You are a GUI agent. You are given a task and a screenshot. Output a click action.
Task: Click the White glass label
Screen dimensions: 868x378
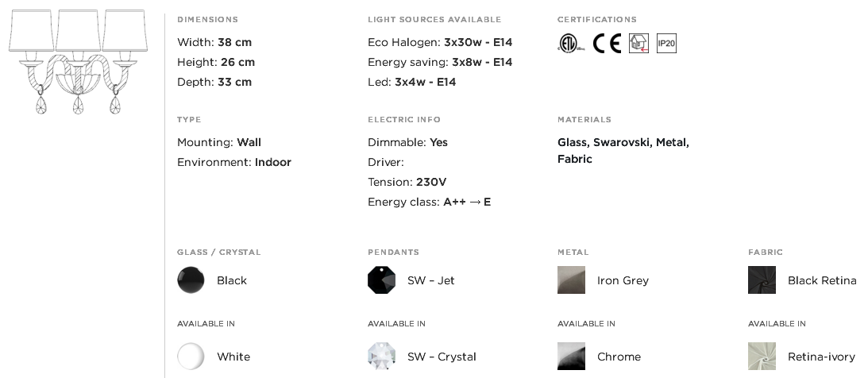tap(233, 357)
